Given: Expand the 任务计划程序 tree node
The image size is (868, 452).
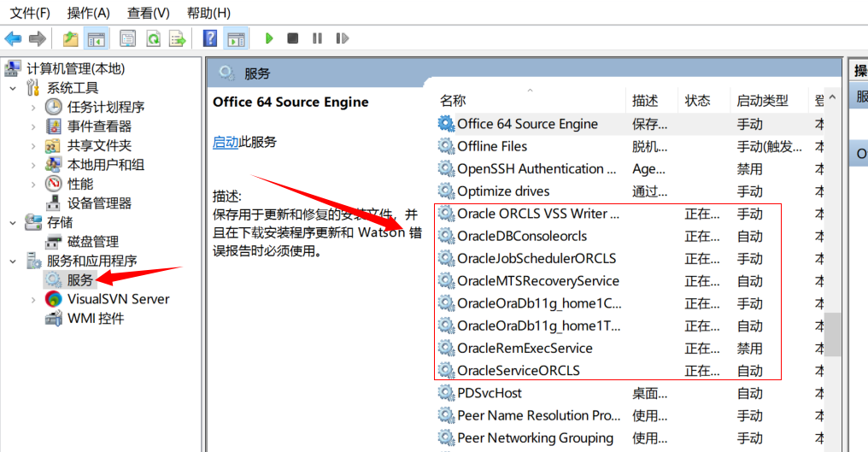Looking at the screenshot, I should click(x=33, y=108).
